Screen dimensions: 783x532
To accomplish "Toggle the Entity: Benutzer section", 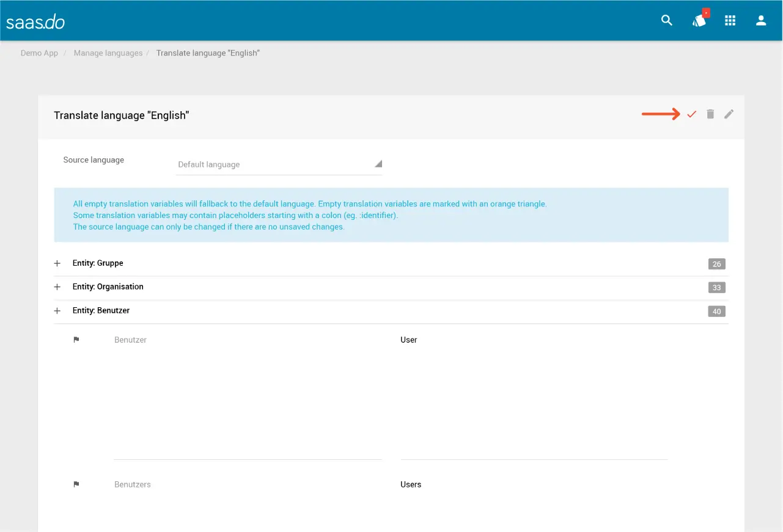I will point(57,311).
